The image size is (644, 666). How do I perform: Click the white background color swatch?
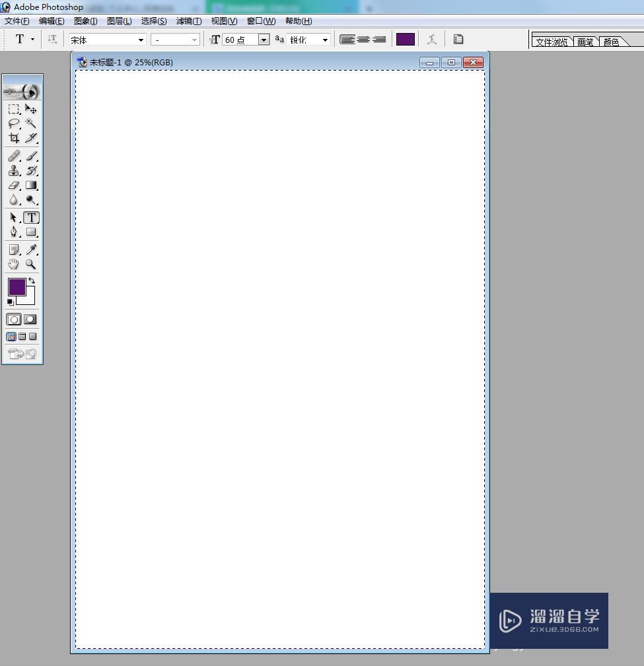click(x=29, y=299)
